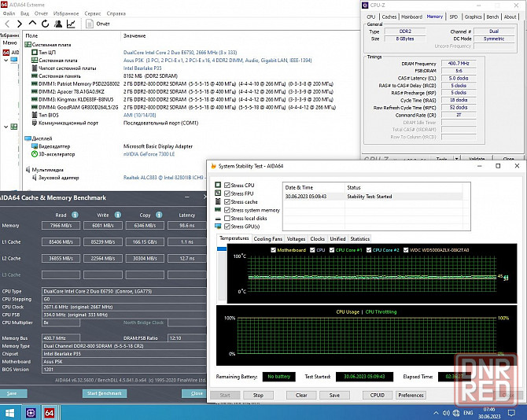Click the 3D-акселератор row icon
Viewport: 527px width, 420px height.
35,154
